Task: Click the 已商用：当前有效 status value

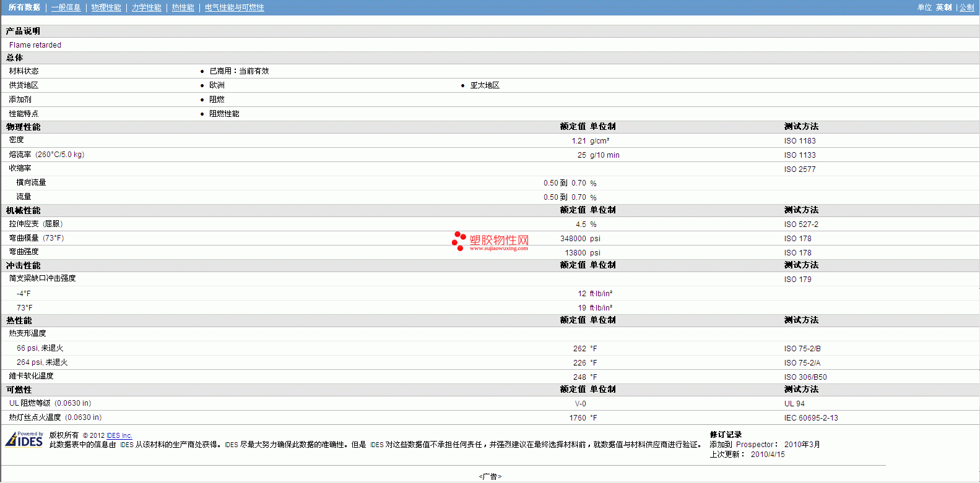Action: (239, 71)
